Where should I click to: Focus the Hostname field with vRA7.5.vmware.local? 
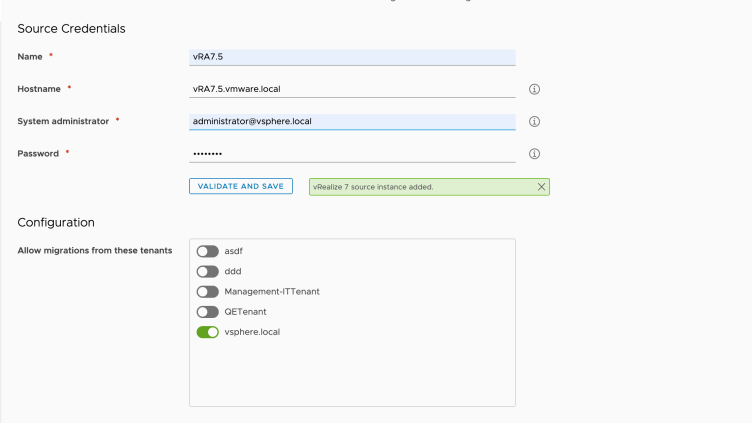352,89
